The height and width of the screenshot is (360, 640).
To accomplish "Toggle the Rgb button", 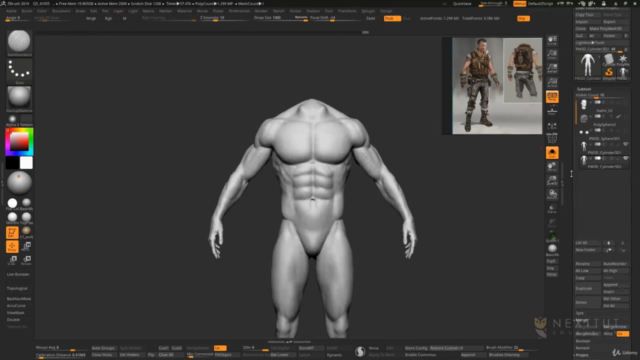I will pos(108,18).
